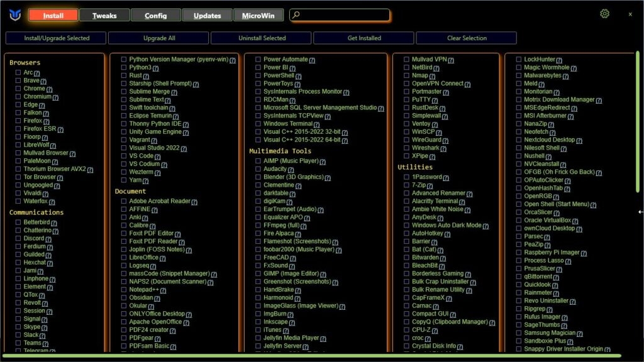The height and width of the screenshot is (362, 644).
Task: Open help link icon next to LockHunter
Action: pyautogui.click(x=559, y=60)
